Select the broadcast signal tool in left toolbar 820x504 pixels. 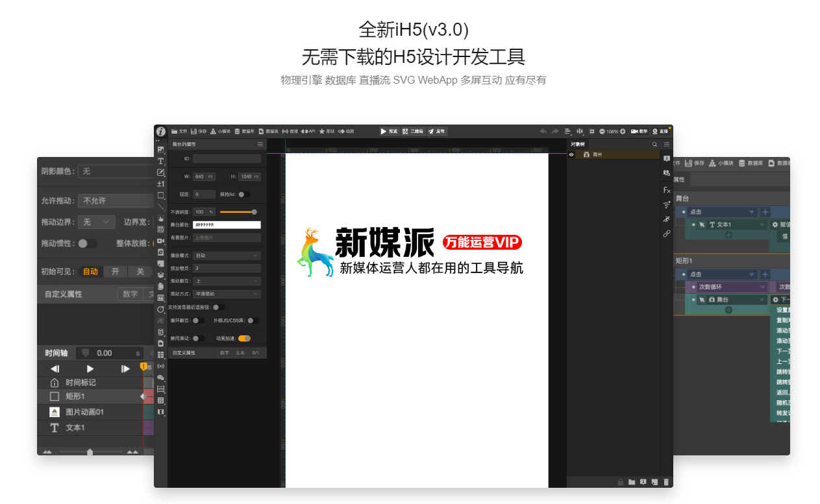point(161,366)
